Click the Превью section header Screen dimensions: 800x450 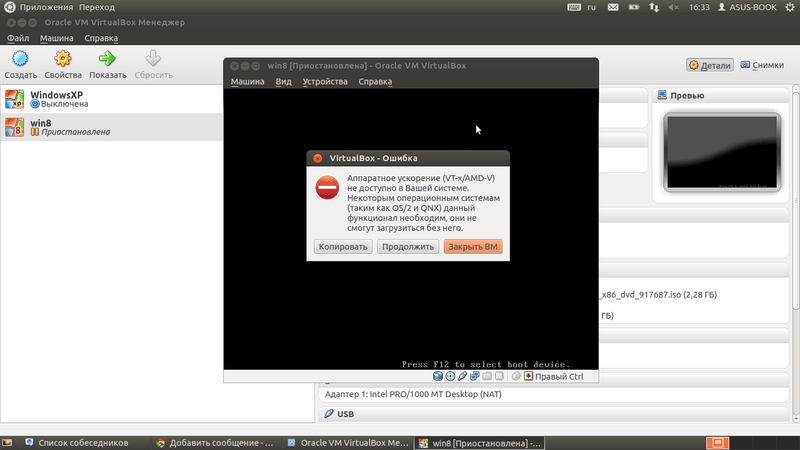click(x=720, y=95)
